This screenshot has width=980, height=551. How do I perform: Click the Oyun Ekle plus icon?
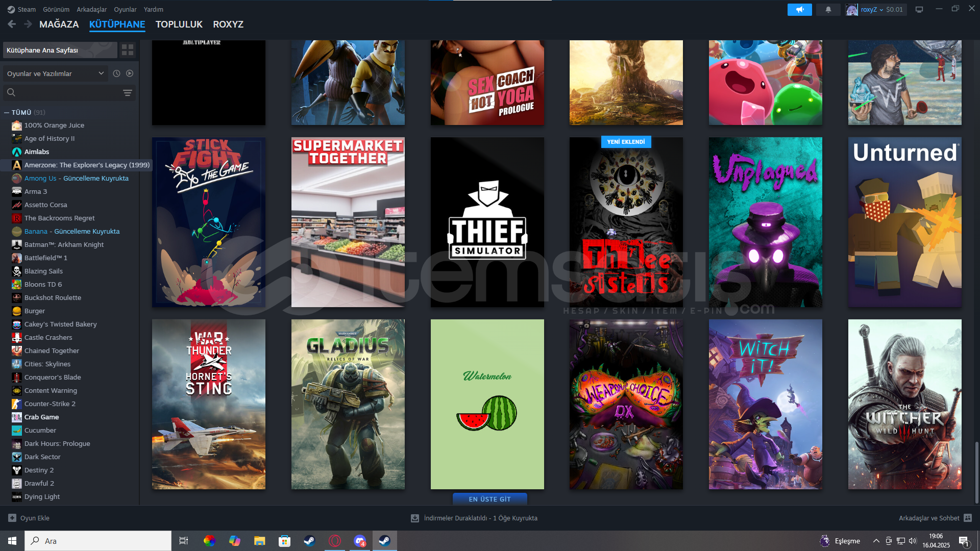click(12, 518)
